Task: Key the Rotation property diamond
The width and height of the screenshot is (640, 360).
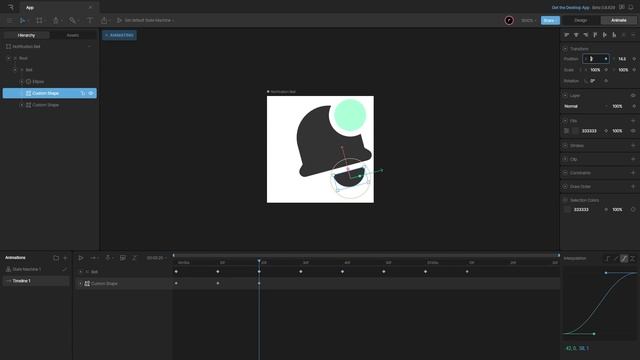Action: [x=606, y=81]
